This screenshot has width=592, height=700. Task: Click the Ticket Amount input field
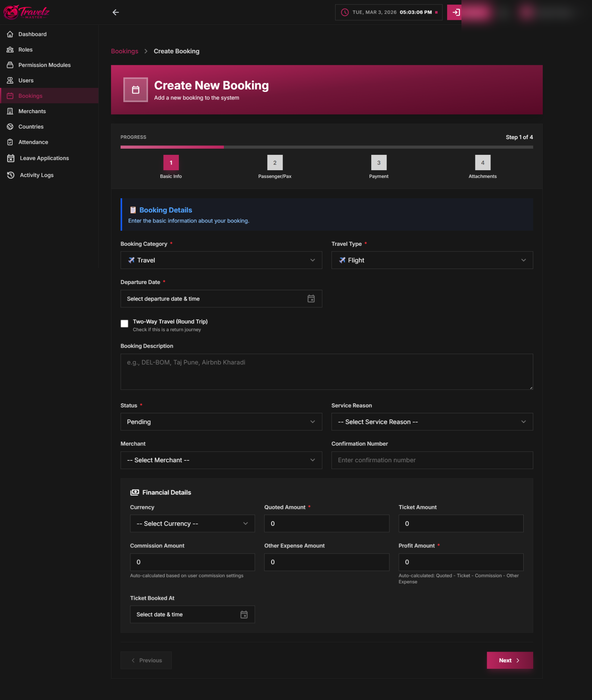tap(461, 524)
